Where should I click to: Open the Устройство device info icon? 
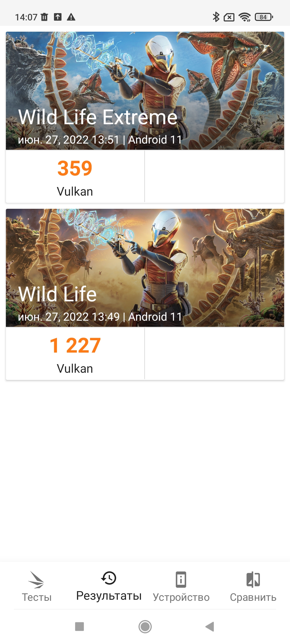181,580
